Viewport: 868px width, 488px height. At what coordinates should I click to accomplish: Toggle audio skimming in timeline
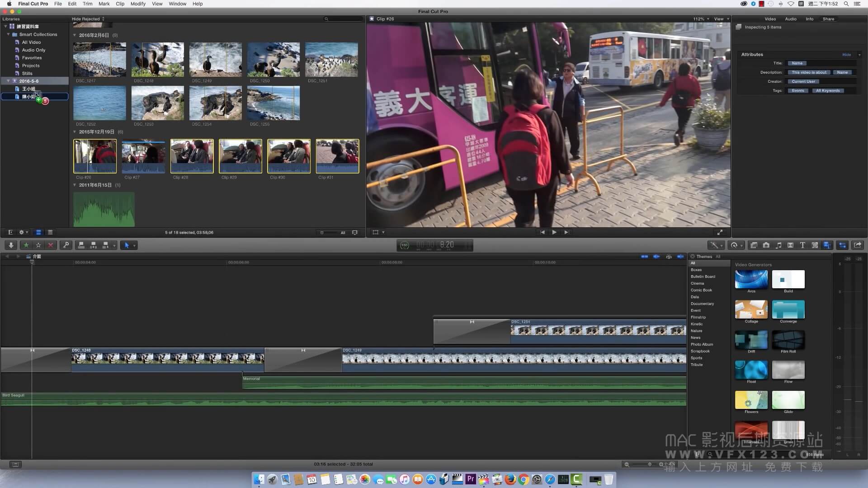(x=656, y=257)
